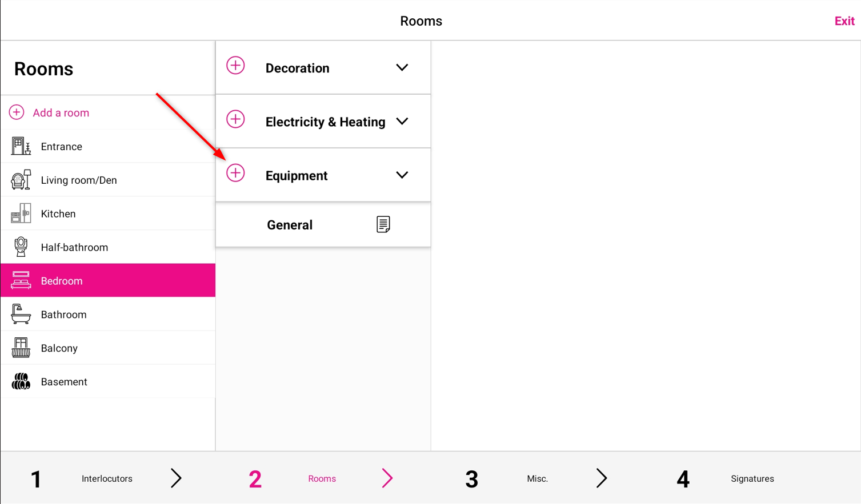
Task: Select the Basement room
Action: pyautogui.click(x=108, y=381)
